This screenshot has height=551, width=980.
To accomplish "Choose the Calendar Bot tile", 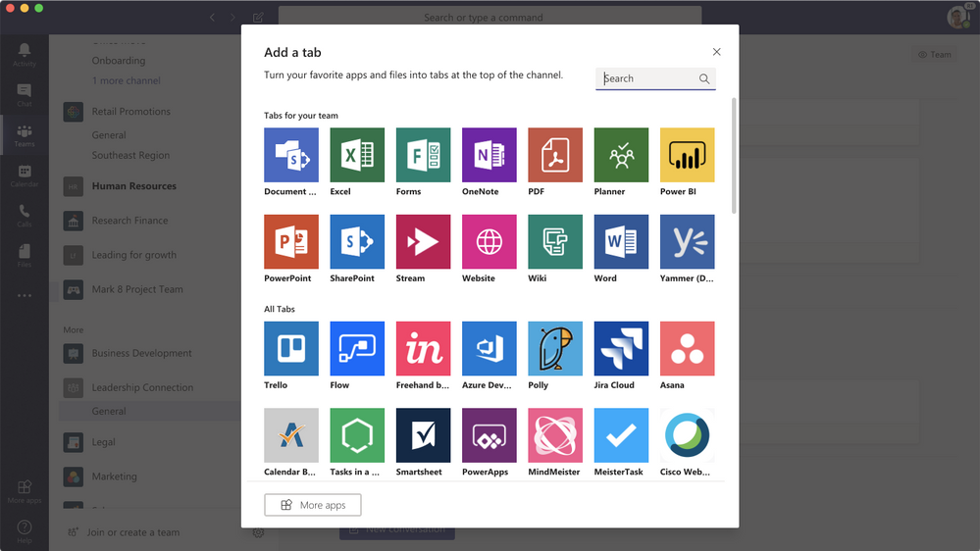I will coord(291,435).
